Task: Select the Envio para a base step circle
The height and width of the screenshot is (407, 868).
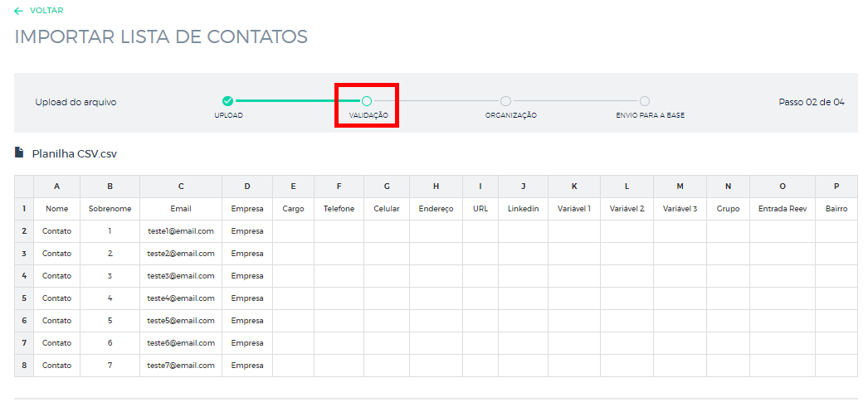Action: (644, 101)
